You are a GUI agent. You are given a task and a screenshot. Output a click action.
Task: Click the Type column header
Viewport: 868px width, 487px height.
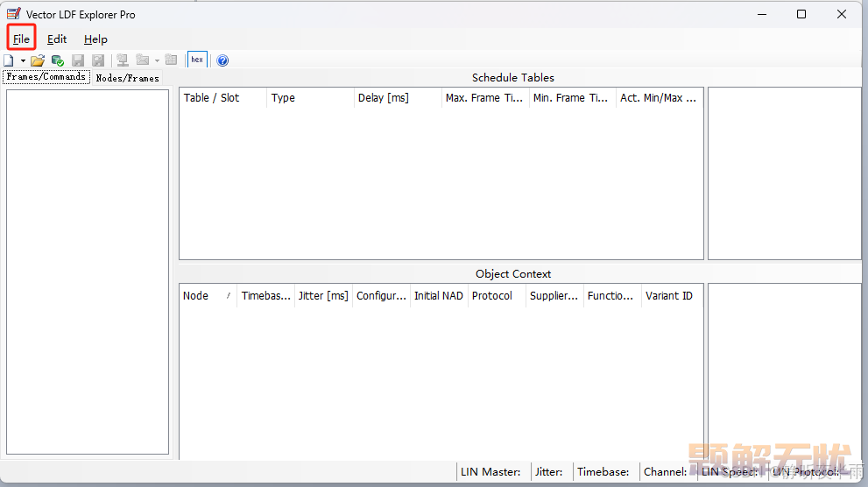310,98
